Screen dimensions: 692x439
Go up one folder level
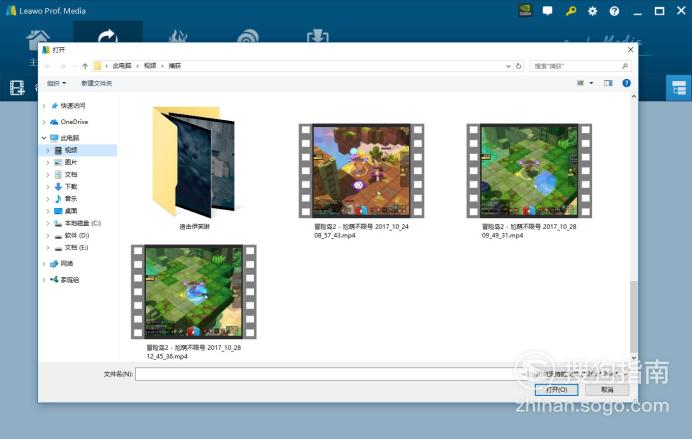tap(85, 66)
